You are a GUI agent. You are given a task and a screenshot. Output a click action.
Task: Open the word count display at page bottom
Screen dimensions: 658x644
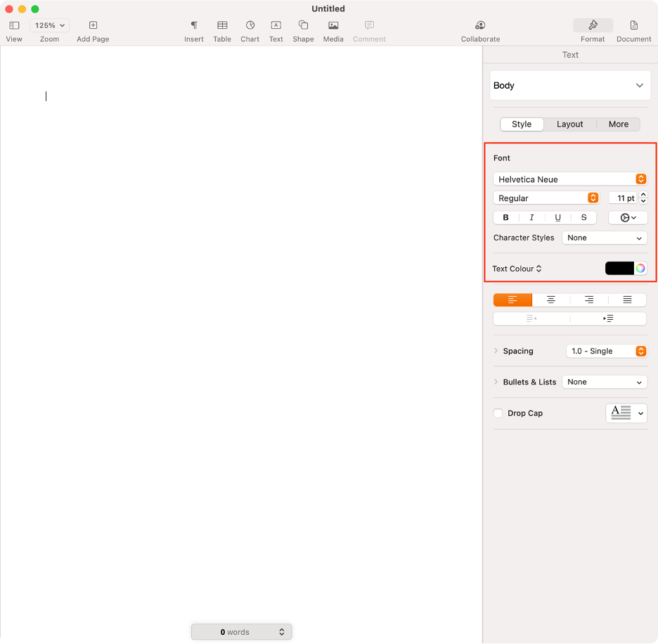click(x=241, y=631)
